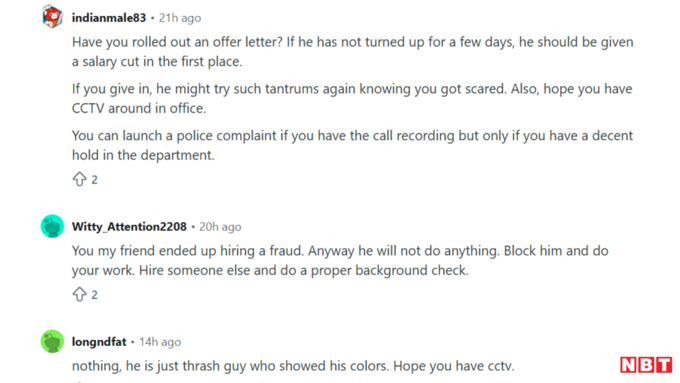Click the 'launch a police complaint' paragraph
Viewport: 680px width, 383px height.
pos(353,145)
